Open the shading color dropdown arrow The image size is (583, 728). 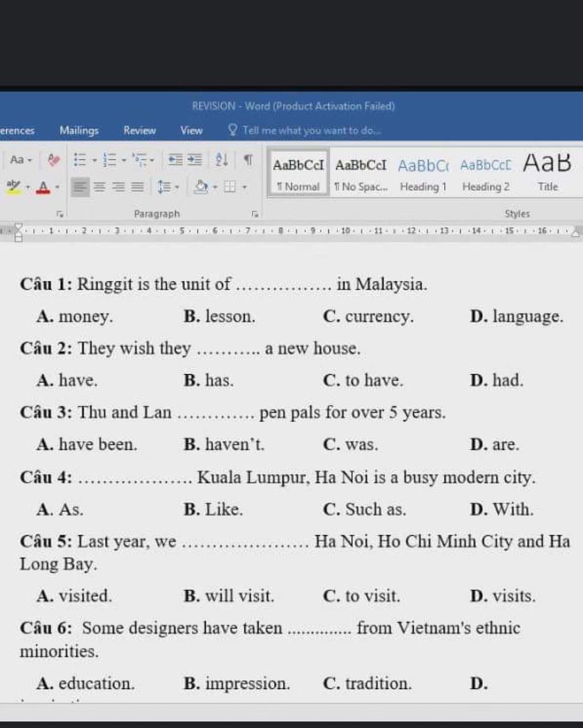215,187
